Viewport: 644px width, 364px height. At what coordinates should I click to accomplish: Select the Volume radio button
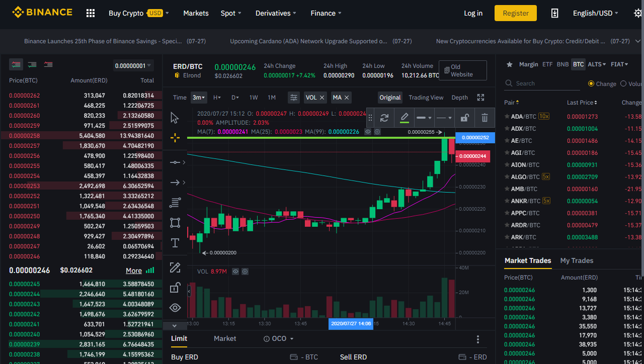(x=624, y=84)
